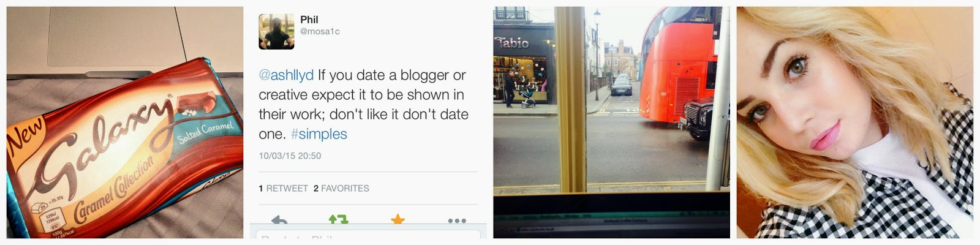Open the #simples hashtag

318,134
